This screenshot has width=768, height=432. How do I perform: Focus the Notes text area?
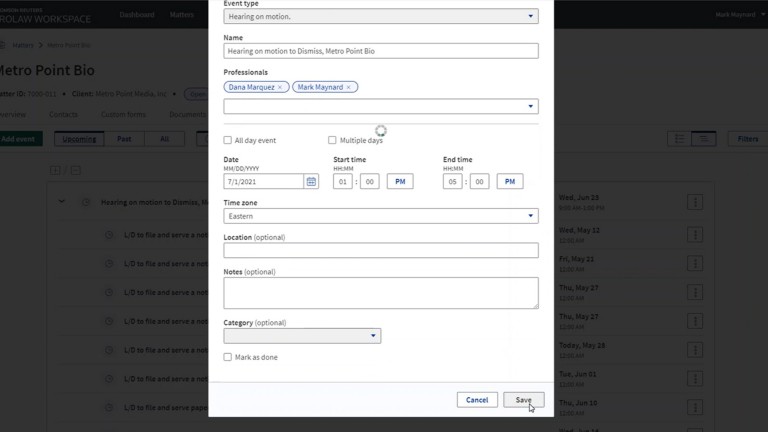(x=380, y=292)
